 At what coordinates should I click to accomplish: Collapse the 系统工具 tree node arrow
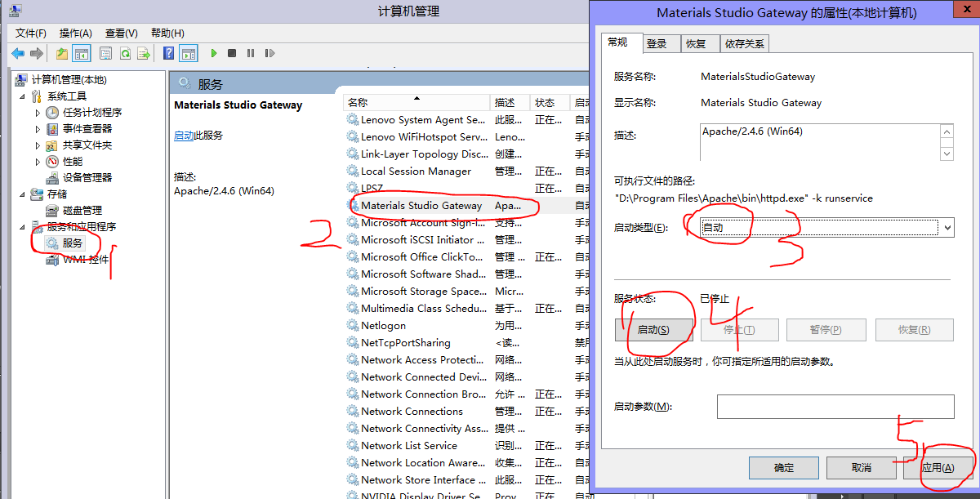[22, 96]
